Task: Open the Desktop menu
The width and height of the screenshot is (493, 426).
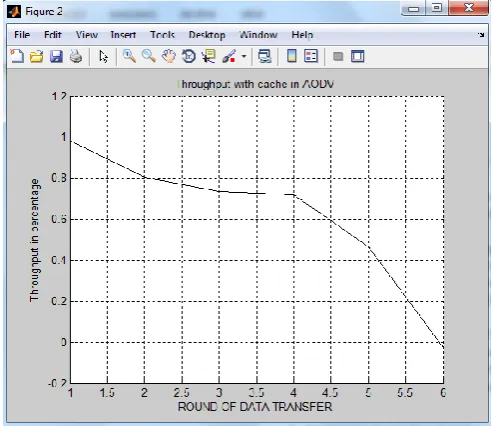Action: tap(207, 35)
